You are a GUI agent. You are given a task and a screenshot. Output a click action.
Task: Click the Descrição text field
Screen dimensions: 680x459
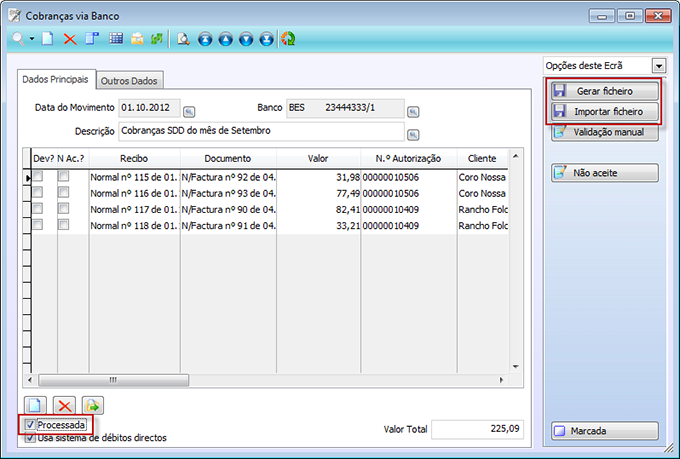(260, 131)
